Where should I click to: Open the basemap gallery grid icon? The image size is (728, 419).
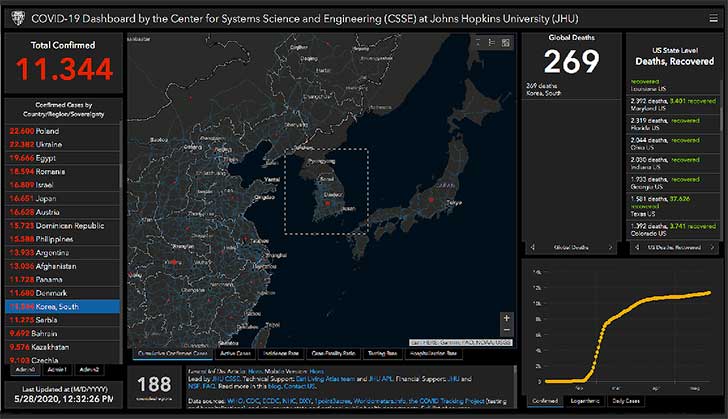coord(506,43)
